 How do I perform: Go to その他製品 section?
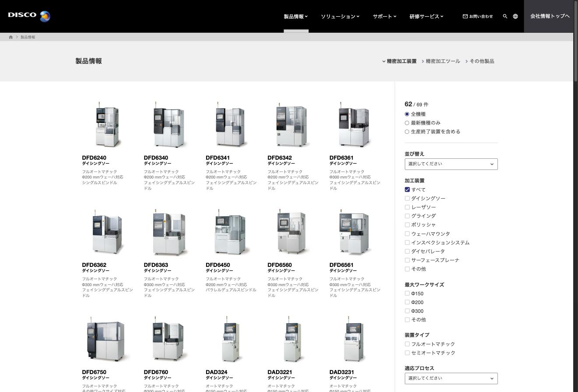click(480, 61)
